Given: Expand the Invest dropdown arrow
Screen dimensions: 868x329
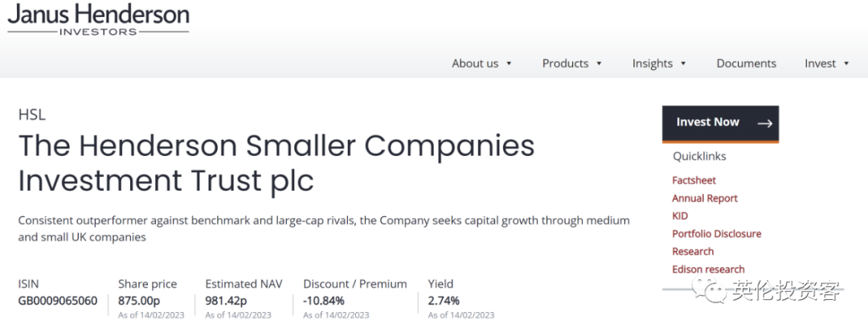Looking at the screenshot, I should point(846,64).
